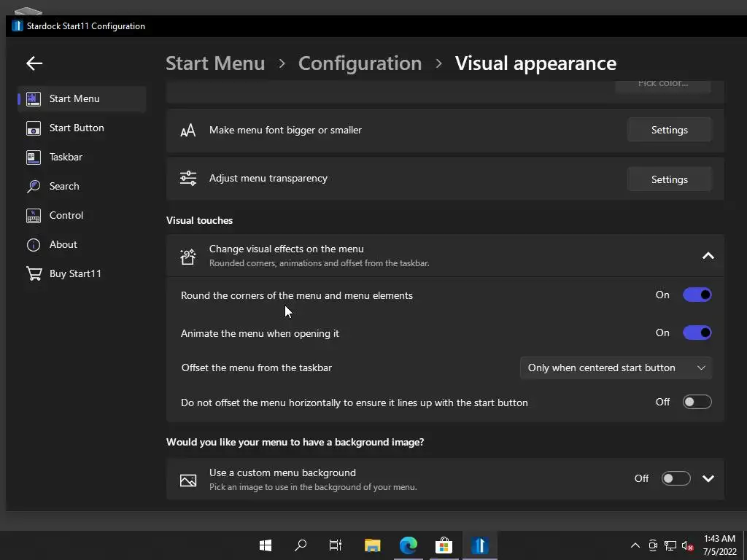Open Search section in sidebar
The height and width of the screenshot is (560, 747).
click(82, 186)
